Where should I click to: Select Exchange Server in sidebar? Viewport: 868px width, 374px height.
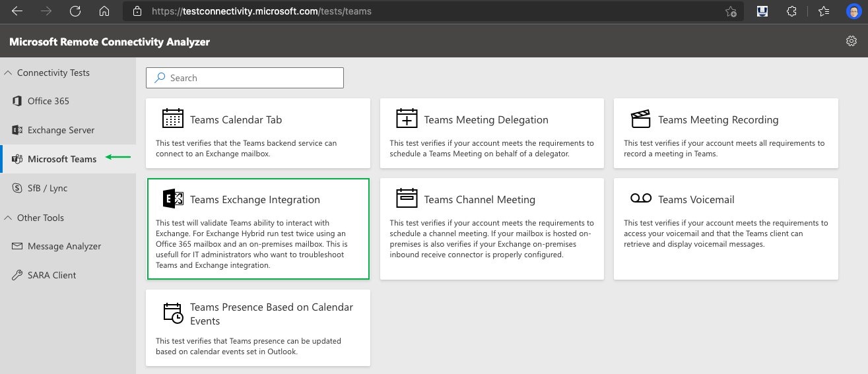tap(61, 130)
